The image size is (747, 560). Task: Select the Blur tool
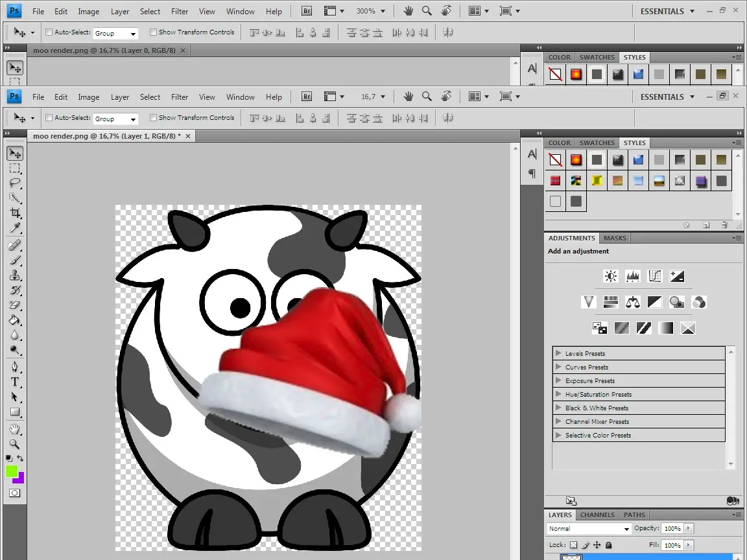tap(15, 335)
